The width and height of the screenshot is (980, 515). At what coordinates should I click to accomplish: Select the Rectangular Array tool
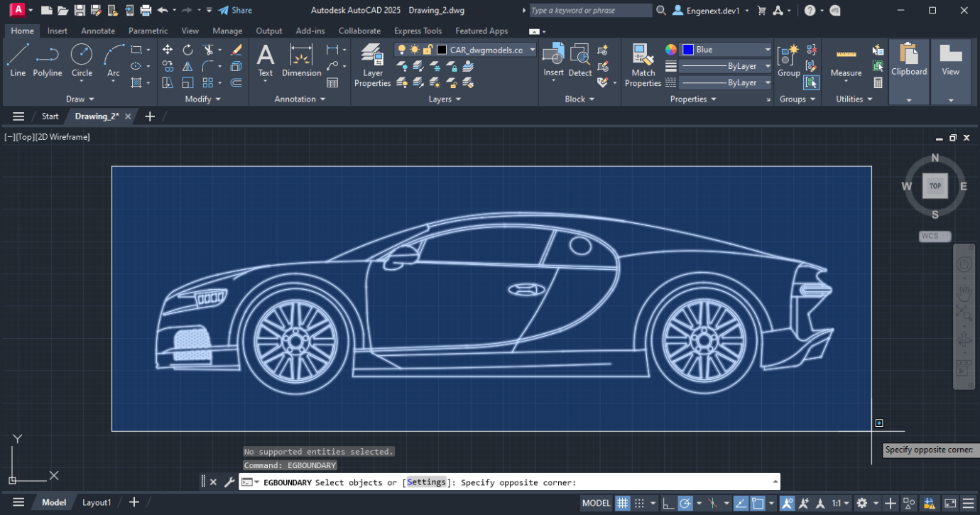(208, 82)
